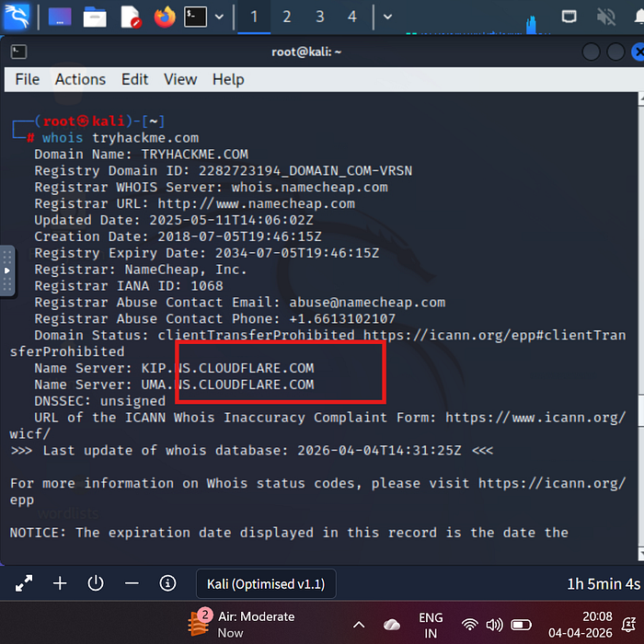Image resolution: width=644 pixels, height=644 pixels.
Task: Open the notifications bell in Kali panel
Action: click(x=638, y=17)
